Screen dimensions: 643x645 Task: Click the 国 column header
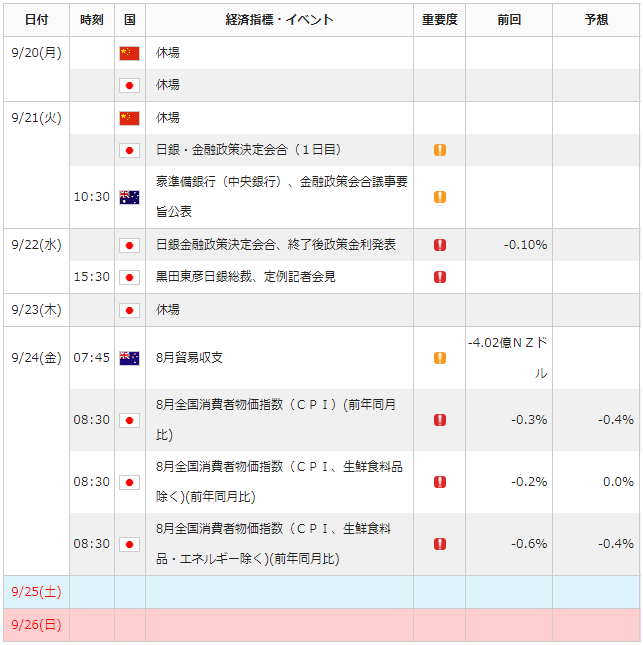[x=130, y=20]
